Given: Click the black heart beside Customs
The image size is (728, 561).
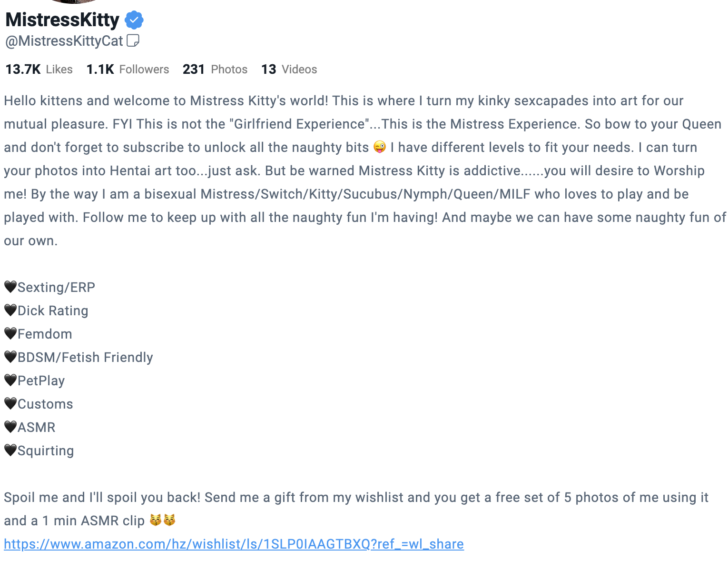Looking at the screenshot, I should click(x=10, y=403).
